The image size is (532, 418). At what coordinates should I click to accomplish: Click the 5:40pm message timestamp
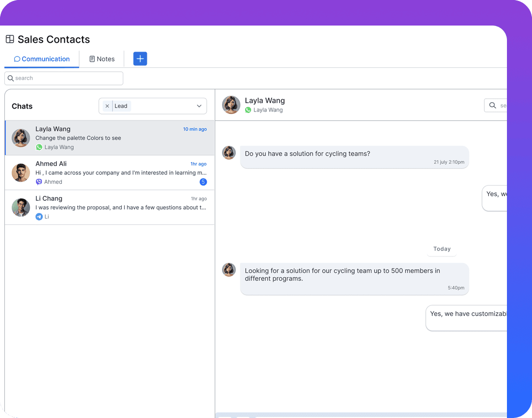(x=456, y=288)
